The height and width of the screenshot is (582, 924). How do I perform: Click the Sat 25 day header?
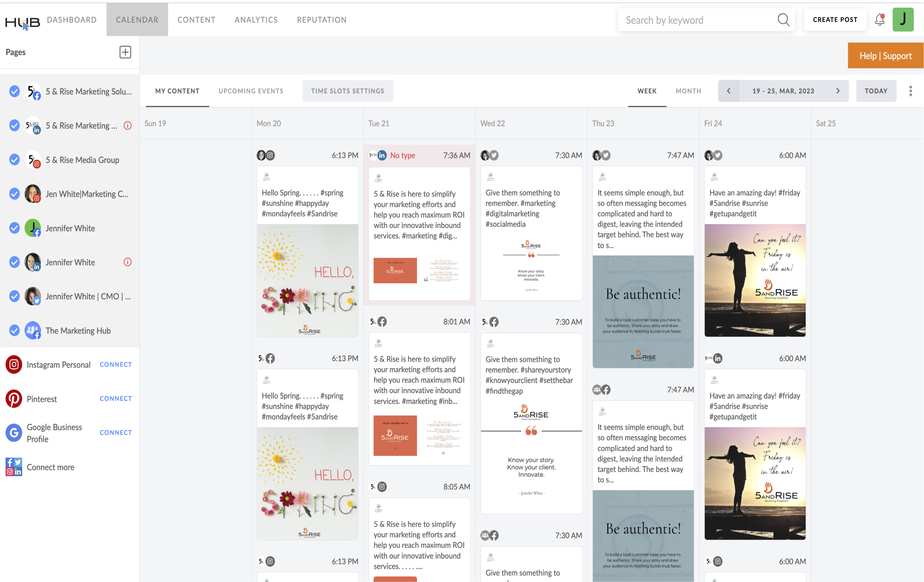pyautogui.click(x=826, y=124)
